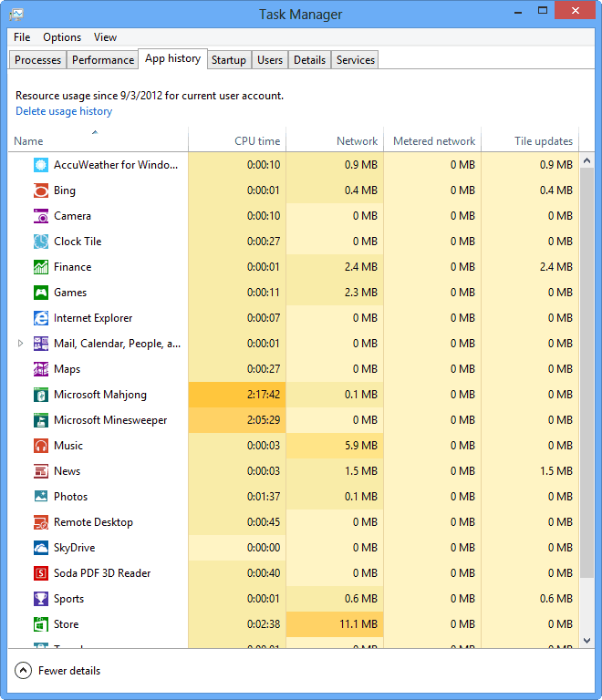Screen dimensions: 602x700
Task: Click the scrollbar down arrow
Action: 587,641
